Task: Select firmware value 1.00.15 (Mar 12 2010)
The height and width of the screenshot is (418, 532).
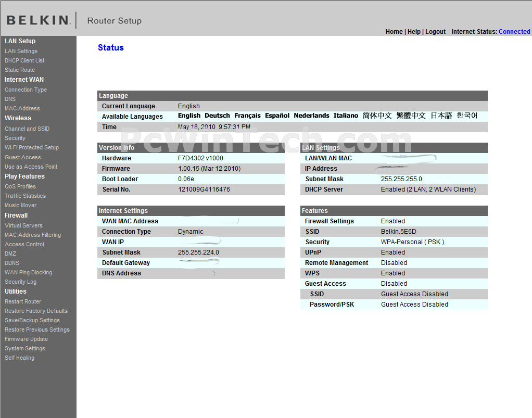Action: (x=209, y=169)
